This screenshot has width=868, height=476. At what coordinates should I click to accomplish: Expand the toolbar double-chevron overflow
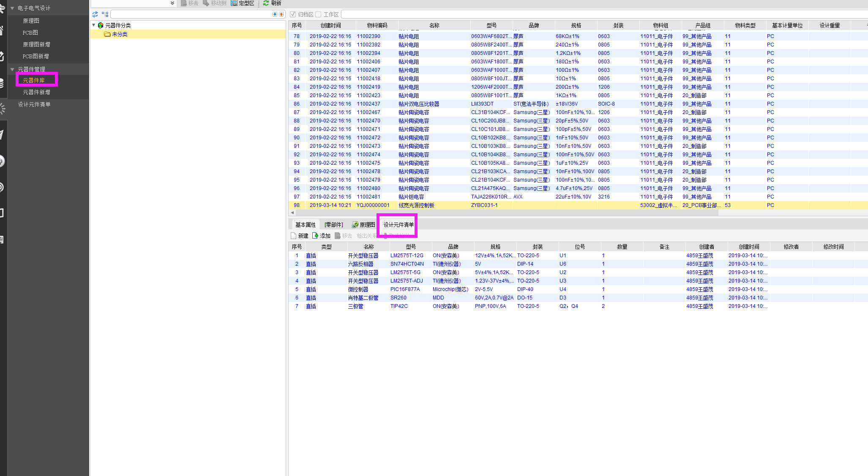[172, 3]
